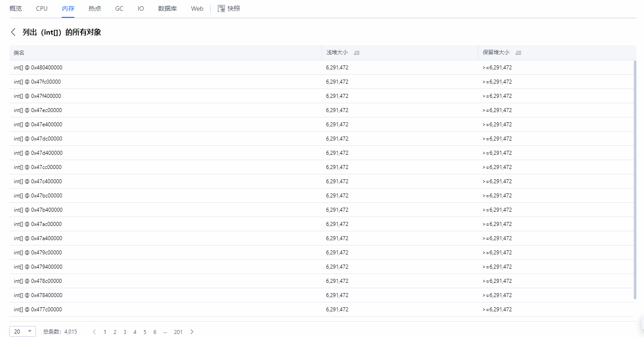Image resolution: width=644 pixels, height=338 pixels.
Task: Select row int[] @ 0x479400000
Action: pyautogui.click(x=321, y=267)
